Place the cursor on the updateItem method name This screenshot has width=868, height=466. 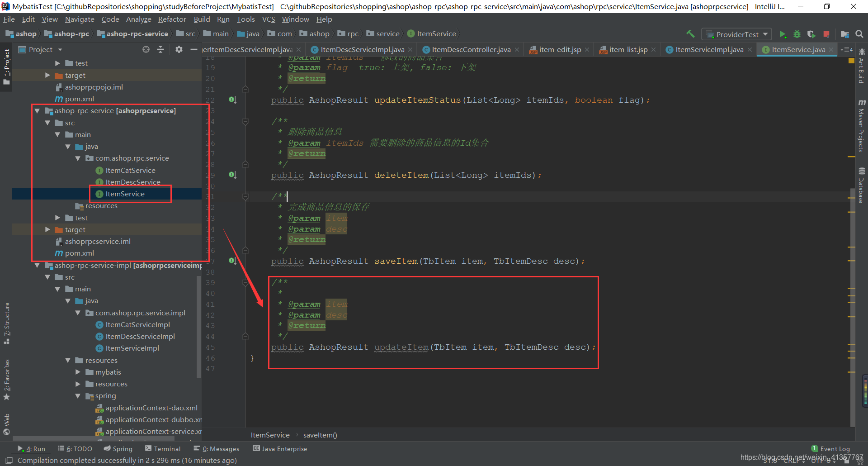[x=401, y=347]
